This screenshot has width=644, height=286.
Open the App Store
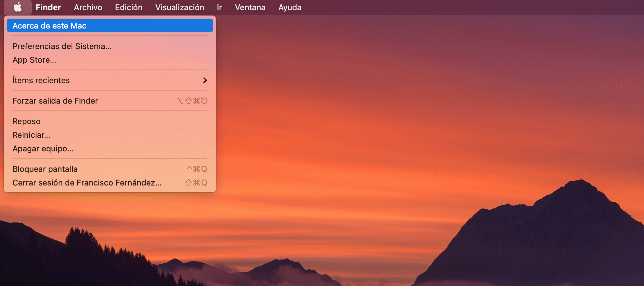[x=34, y=60]
